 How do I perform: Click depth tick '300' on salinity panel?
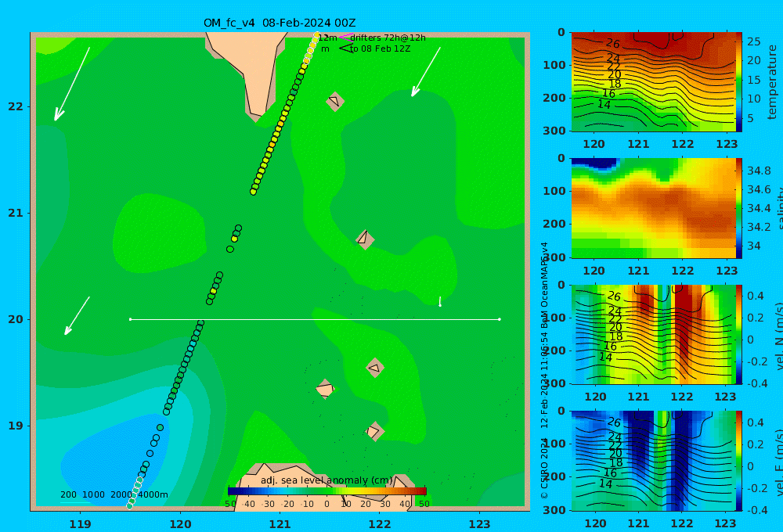pyautogui.click(x=554, y=257)
